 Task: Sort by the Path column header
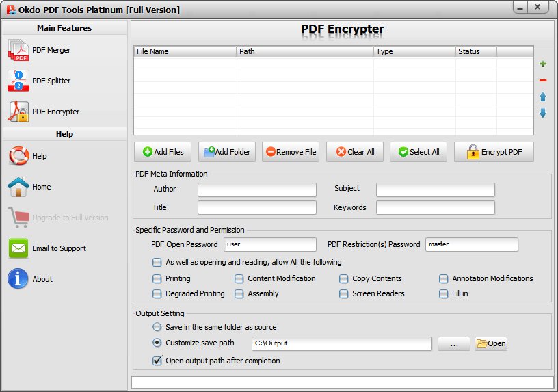pos(305,51)
